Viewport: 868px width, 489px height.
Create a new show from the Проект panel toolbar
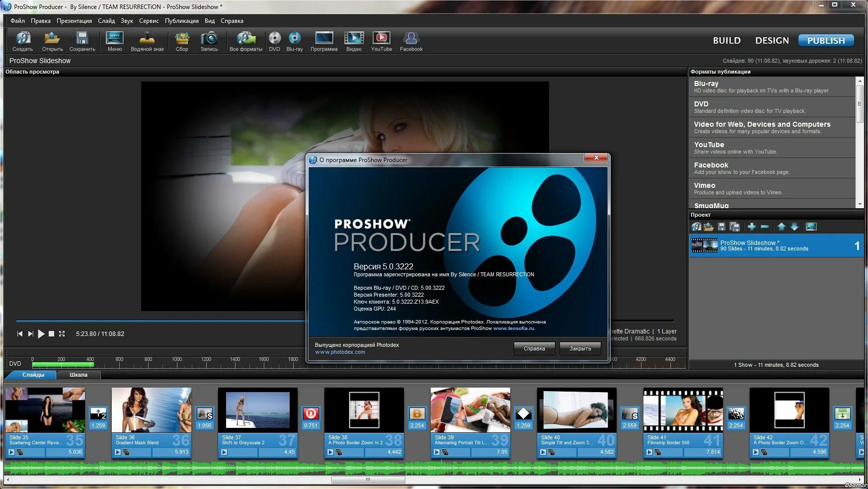[x=696, y=227]
